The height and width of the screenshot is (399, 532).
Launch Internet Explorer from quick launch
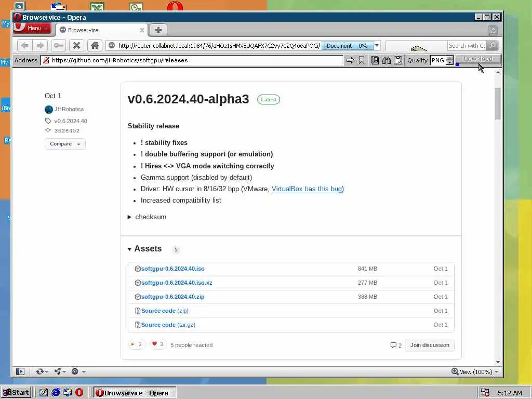[x=55, y=393]
